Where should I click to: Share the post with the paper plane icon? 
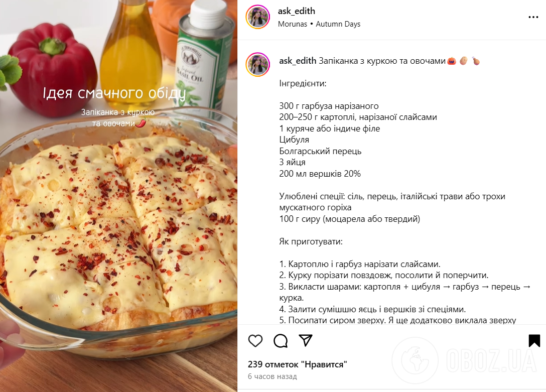point(306,340)
